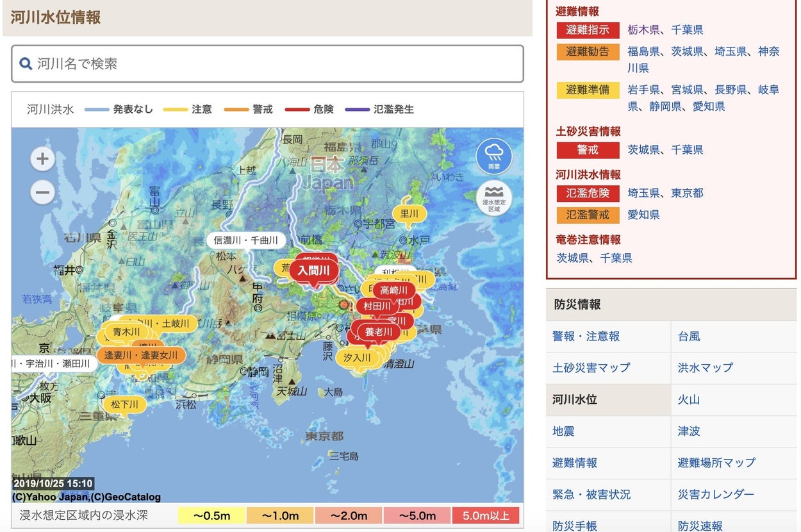Click the zoom in plus button

tap(42, 159)
